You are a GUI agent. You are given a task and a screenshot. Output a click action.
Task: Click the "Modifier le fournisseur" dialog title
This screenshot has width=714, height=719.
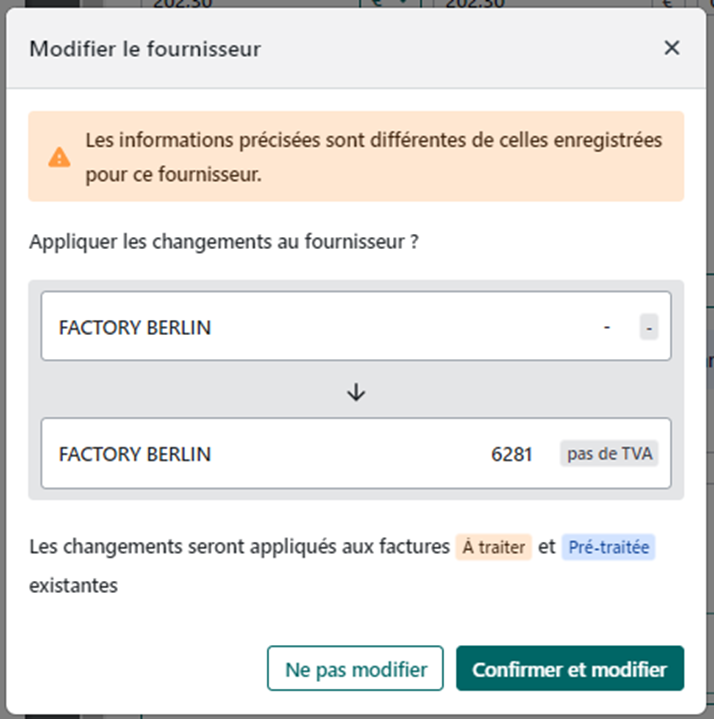point(145,48)
